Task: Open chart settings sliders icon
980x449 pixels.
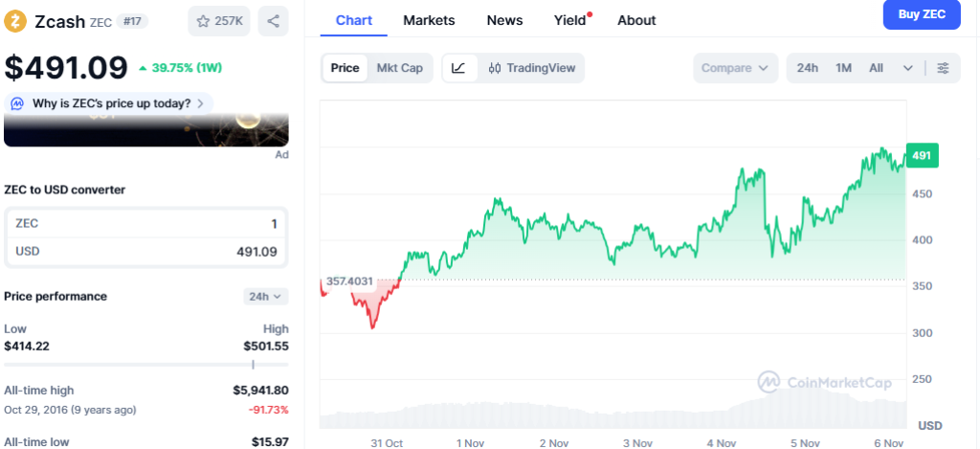Action: point(943,68)
